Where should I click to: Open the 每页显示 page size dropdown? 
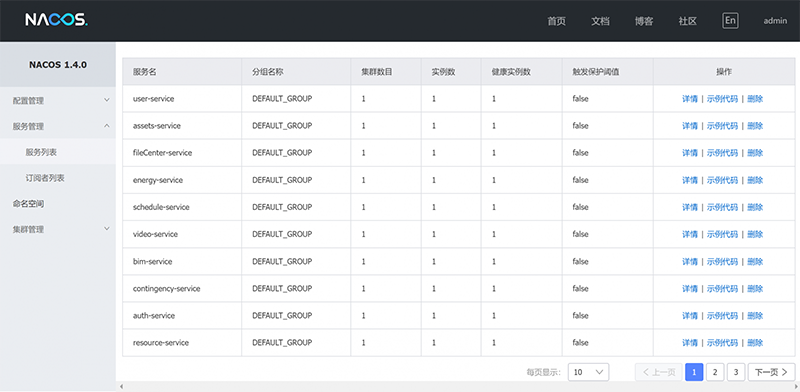tap(588, 372)
